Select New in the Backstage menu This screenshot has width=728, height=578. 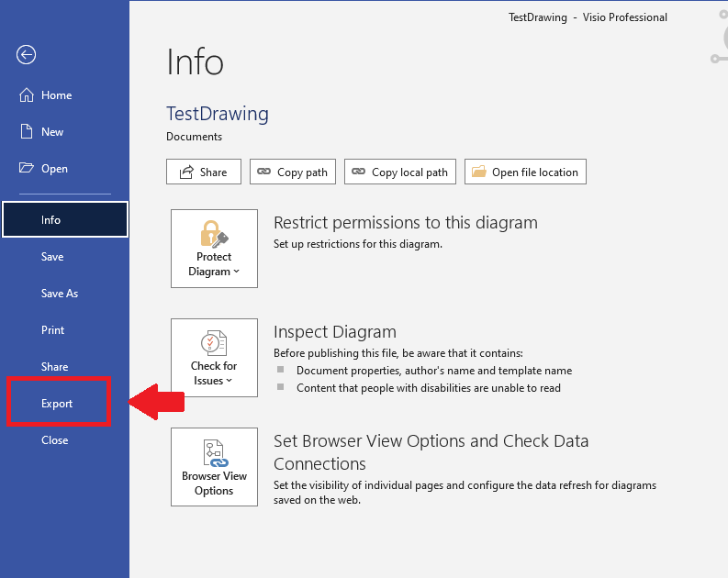point(64,132)
